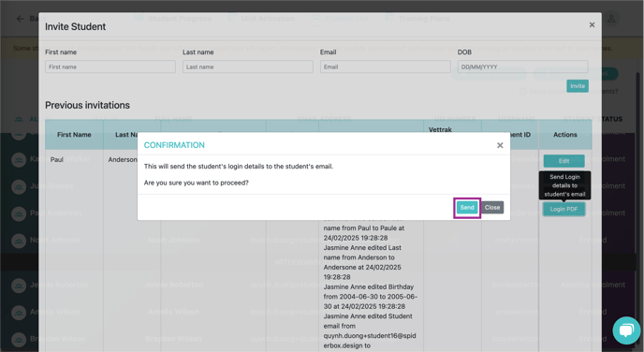The width and height of the screenshot is (644, 352).
Task: Click the Brayden Wilson avatar icon in background list
Action: [19, 339]
